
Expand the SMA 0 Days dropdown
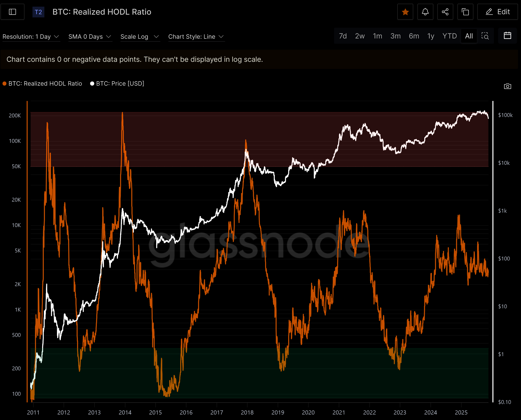click(90, 37)
